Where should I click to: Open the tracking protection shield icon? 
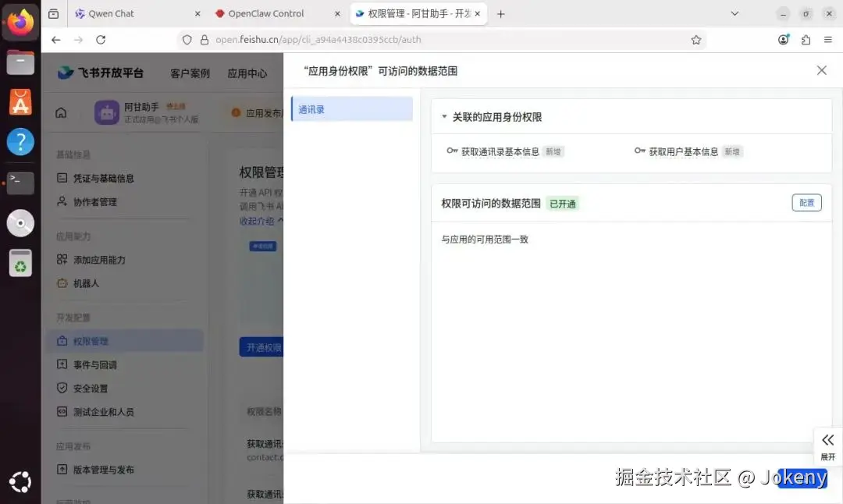(187, 39)
